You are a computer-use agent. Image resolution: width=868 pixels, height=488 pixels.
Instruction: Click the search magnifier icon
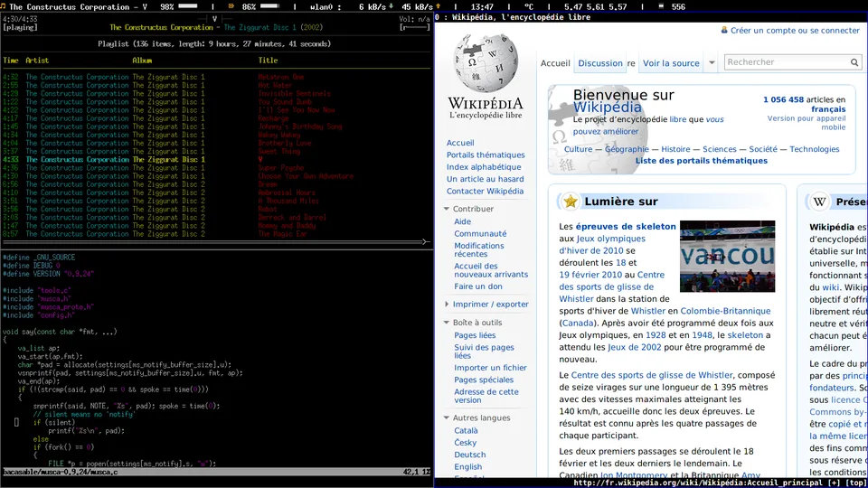[854, 62]
